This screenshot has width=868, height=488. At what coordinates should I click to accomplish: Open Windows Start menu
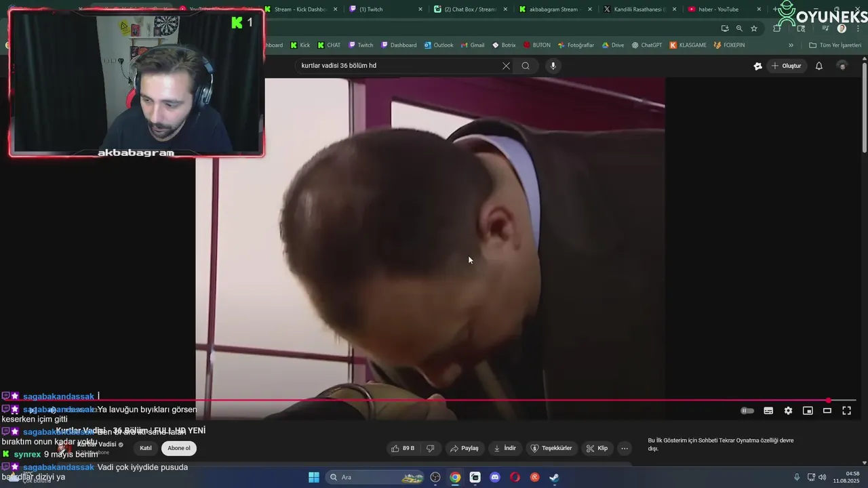(x=314, y=477)
